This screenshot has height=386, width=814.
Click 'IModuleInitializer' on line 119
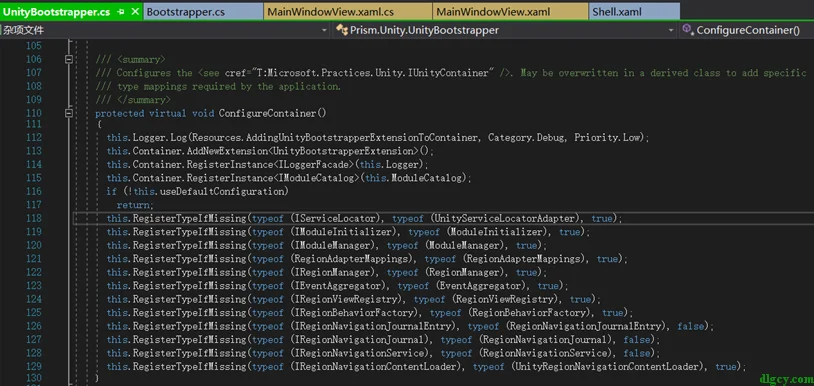345,232
